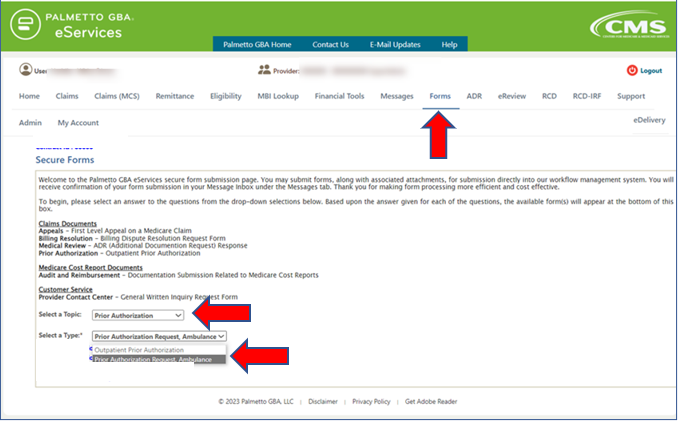Click the Provider Contact Center line

138,297
